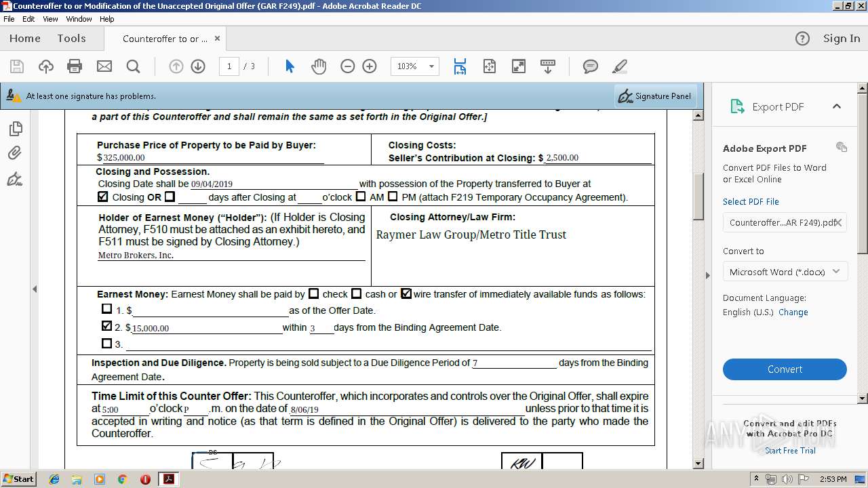The height and width of the screenshot is (488, 868).
Task: Collapse the right tools pane arrow
Action: point(707,275)
